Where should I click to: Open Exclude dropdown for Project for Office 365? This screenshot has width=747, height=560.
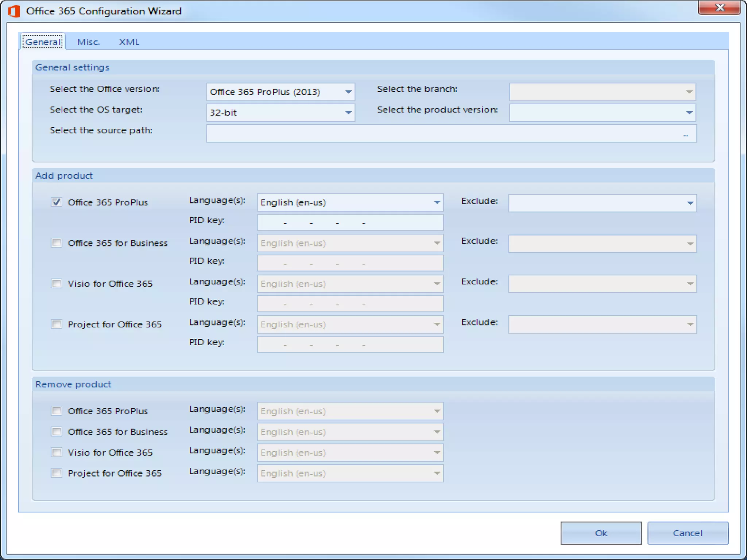point(603,324)
